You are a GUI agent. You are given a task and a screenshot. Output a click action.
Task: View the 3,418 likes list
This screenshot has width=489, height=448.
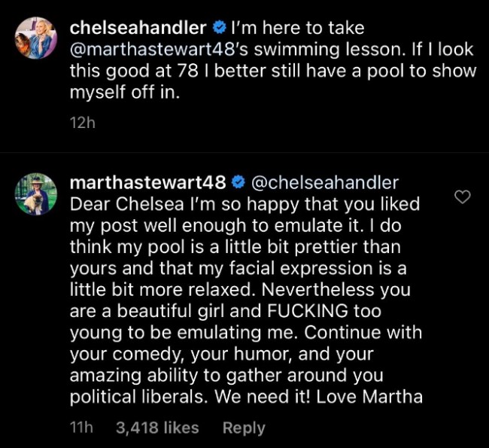[x=157, y=428]
